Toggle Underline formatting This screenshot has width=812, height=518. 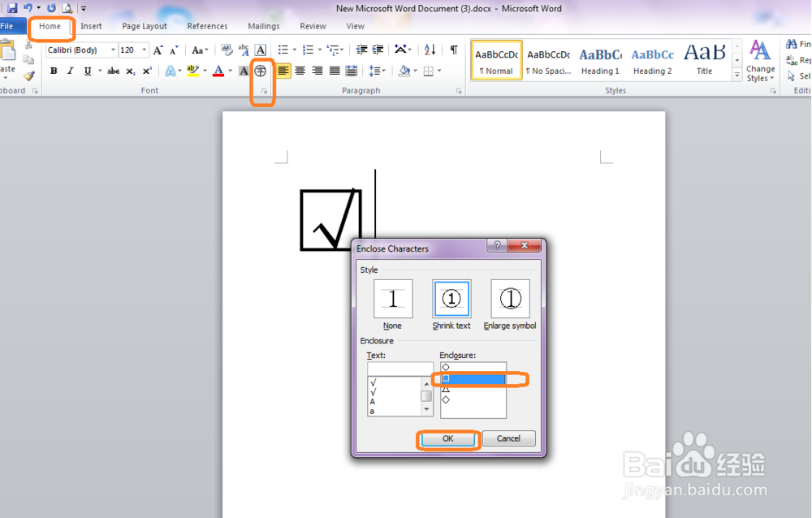coord(88,71)
